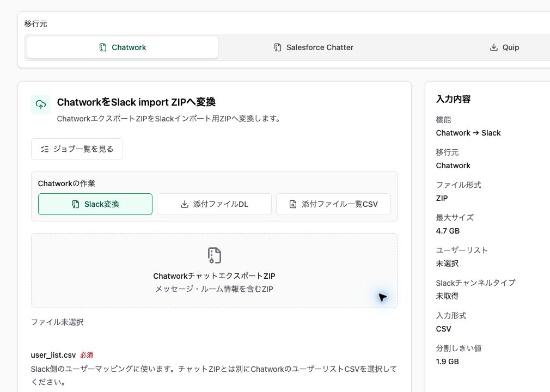
Task: Click the Slack変換 file icon
Action: [75, 204]
